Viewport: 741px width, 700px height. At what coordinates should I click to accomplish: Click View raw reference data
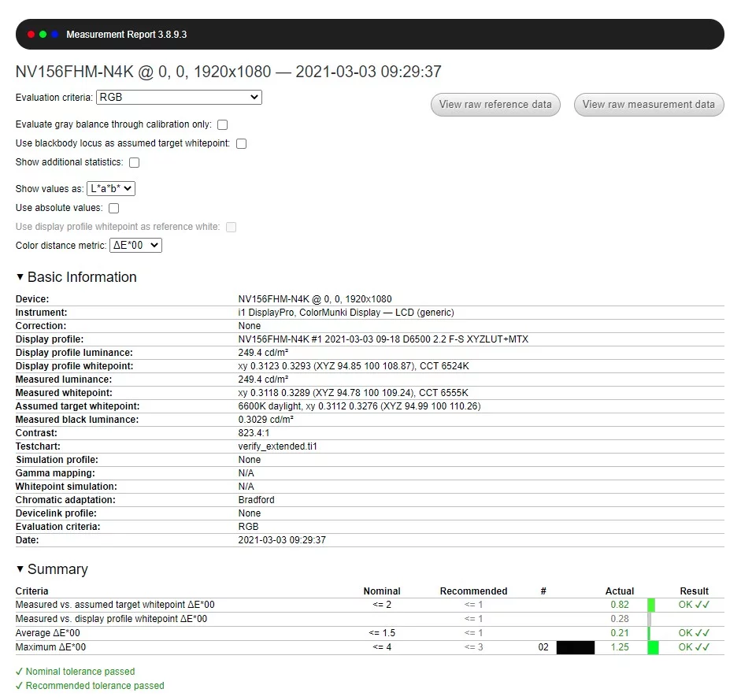coord(495,104)
